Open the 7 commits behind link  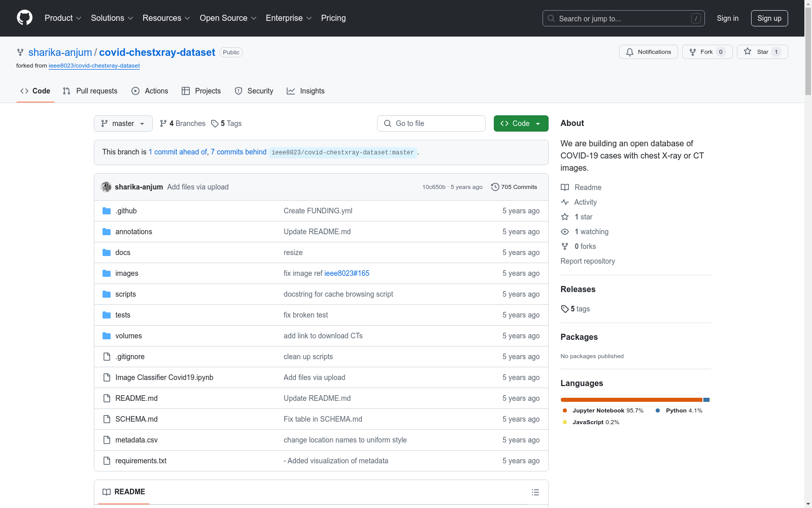click(239, 152)
